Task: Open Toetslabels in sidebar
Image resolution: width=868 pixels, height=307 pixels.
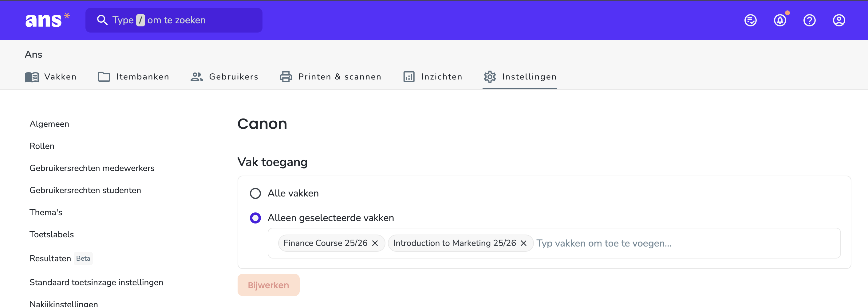Action: (x=52, y=235)
